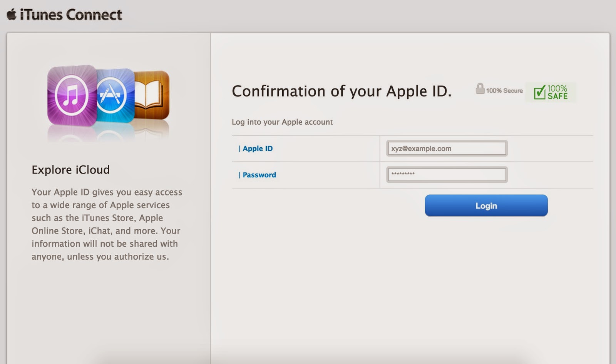Click the "Explore iCloud" heading
The image size is (616, 364).
coord(70,170)
